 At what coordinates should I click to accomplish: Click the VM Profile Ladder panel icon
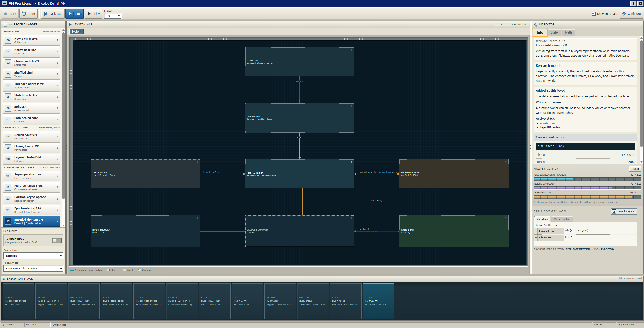pos(5,24)
